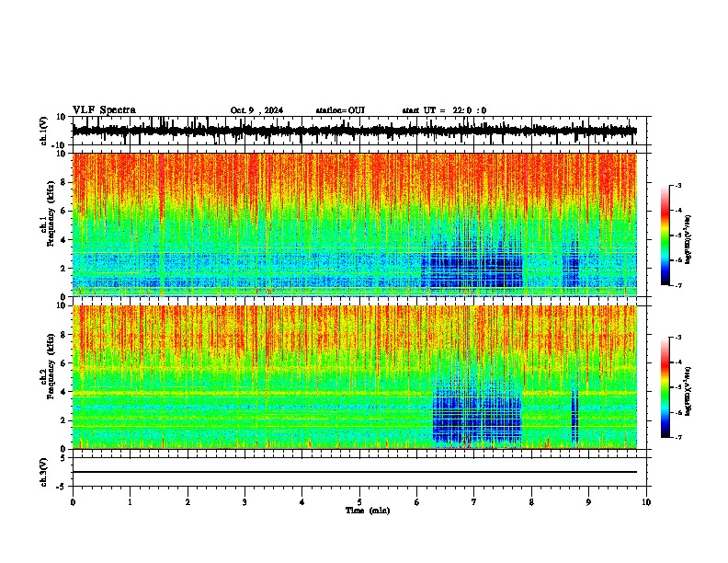Click the ch.1 color bar log(PSD) label

[x=688, y=240]
